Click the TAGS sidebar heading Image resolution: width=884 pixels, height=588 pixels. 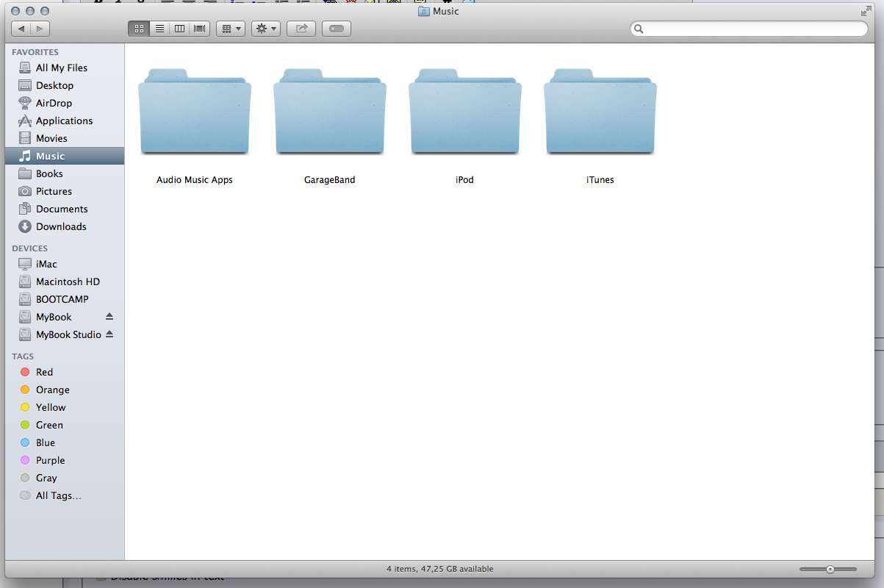click(x=23, y=356)
